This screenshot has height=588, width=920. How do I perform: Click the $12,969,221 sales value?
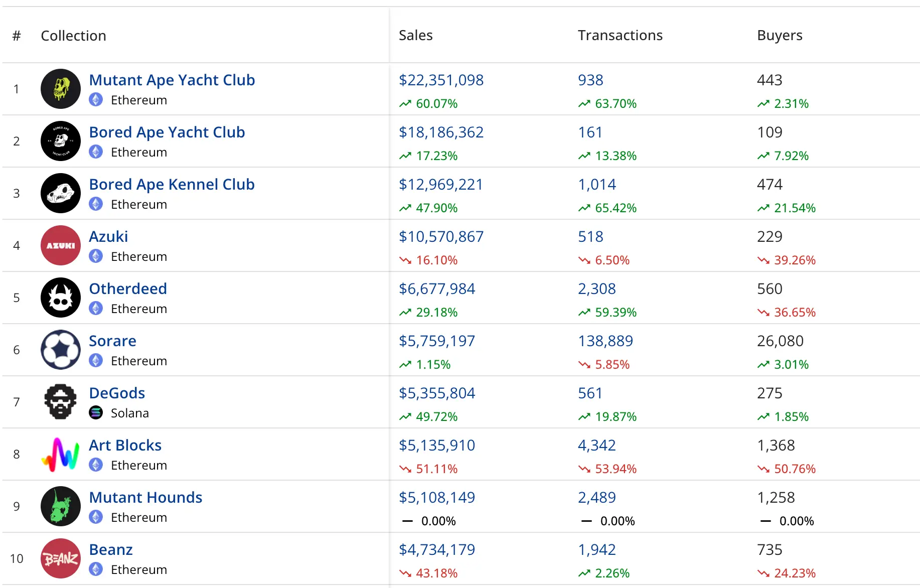point(440,185)
